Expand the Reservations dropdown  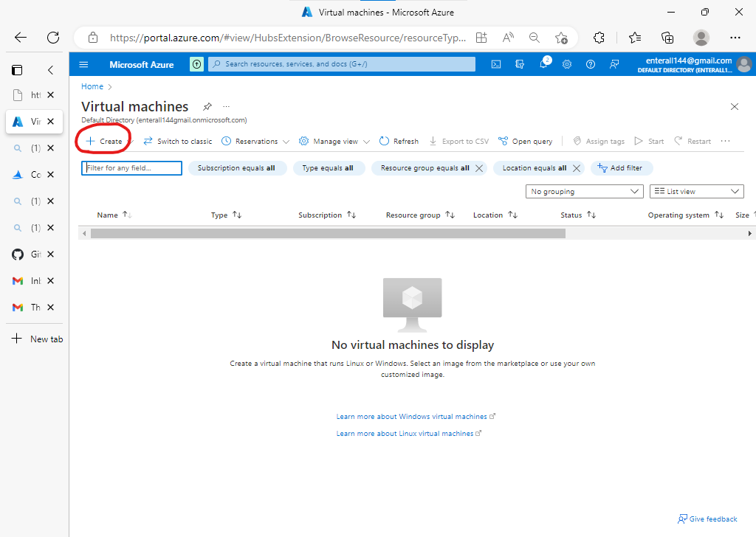click(x=255, y=141)
